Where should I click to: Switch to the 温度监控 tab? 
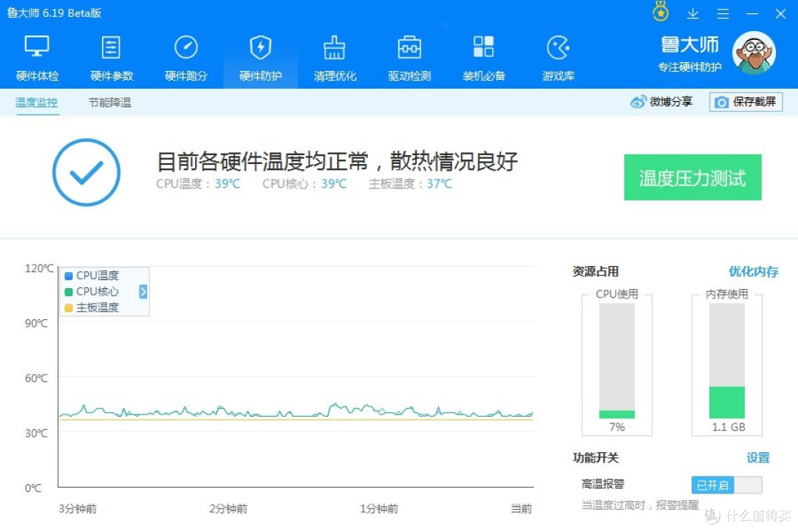[37, 102]
